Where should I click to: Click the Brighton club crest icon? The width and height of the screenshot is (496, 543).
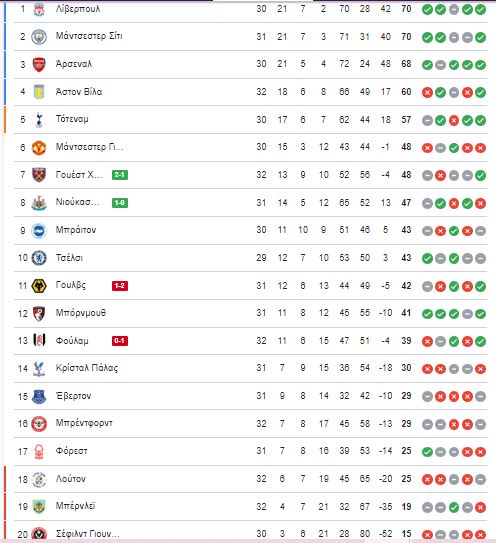pos(39,231)
